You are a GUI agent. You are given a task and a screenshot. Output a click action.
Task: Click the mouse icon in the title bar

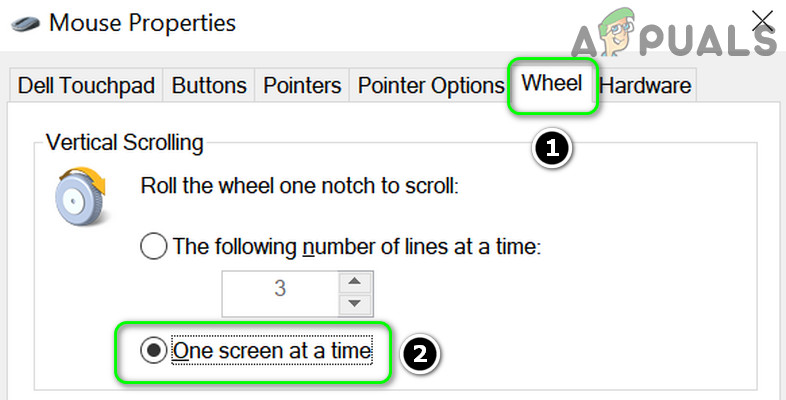click(x=25, y=22)
